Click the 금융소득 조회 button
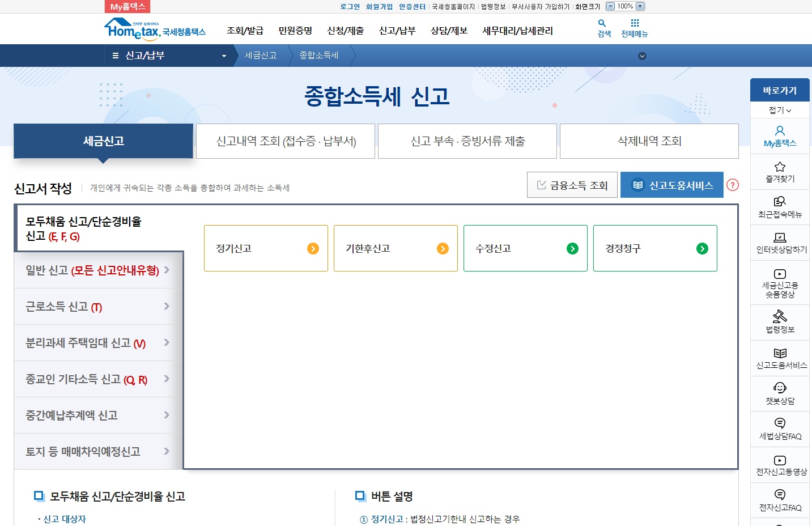Image resolution: width=812 pixels, height=526 pixels. pyautogui.click(x=572, y=185)
